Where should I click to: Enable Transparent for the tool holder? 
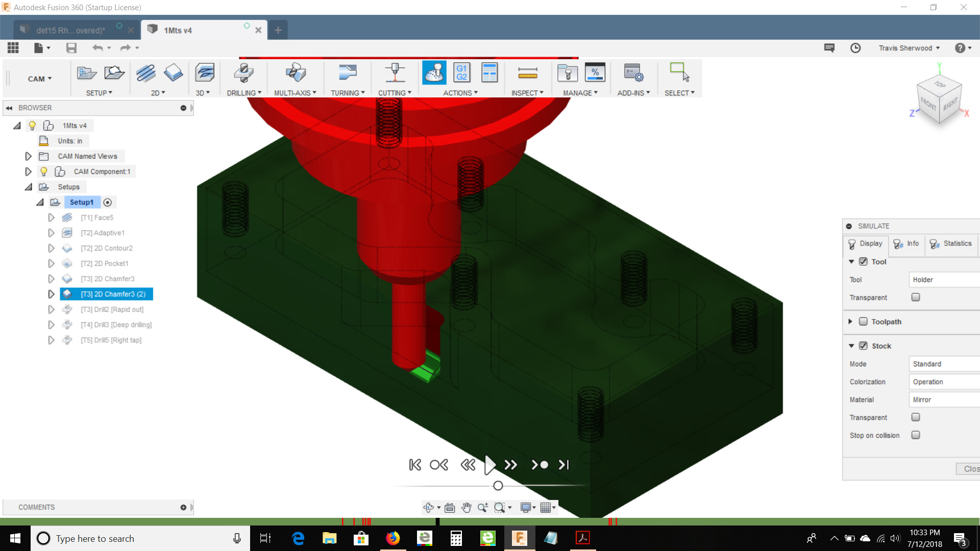(916, 297)
